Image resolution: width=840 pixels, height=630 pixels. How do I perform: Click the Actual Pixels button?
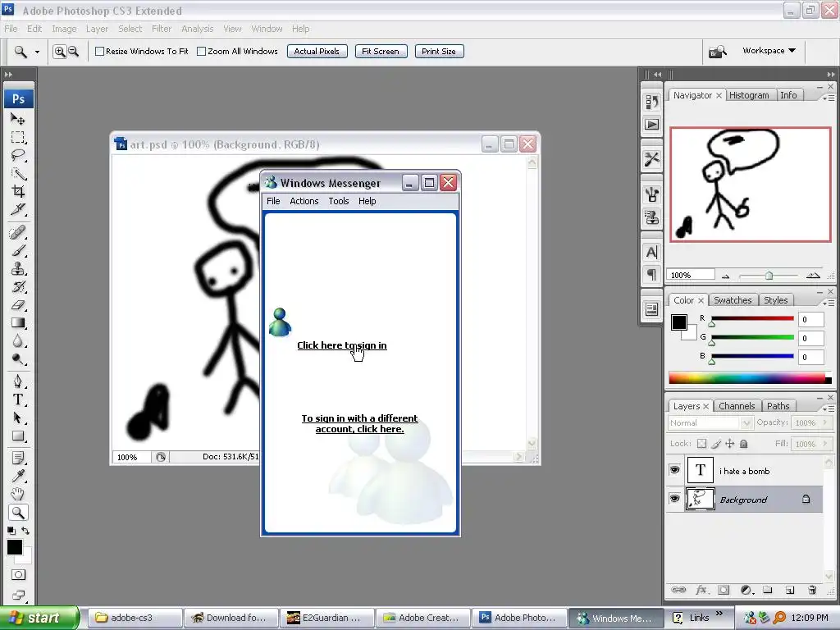click(317, 52)
